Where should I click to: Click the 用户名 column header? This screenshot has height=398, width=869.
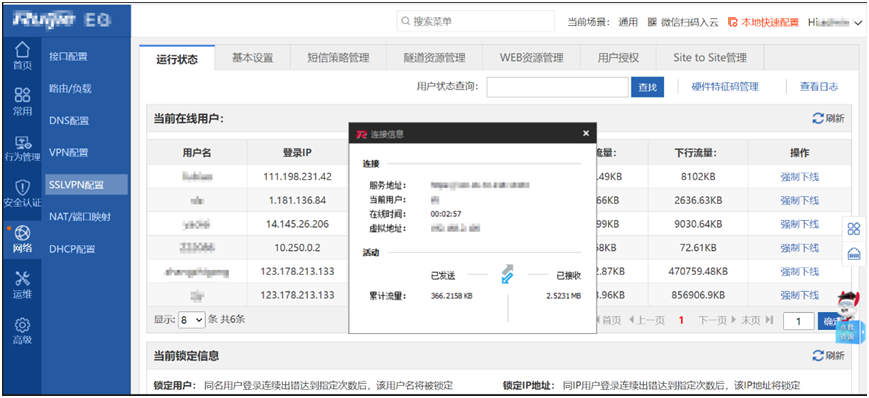pyautogui.click(x=197, y=152)
